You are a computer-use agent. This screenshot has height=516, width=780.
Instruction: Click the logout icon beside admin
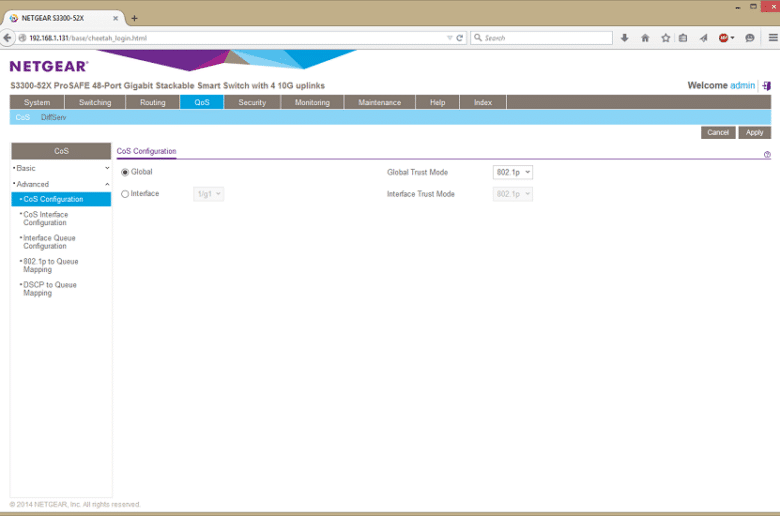tap(767, 86)
